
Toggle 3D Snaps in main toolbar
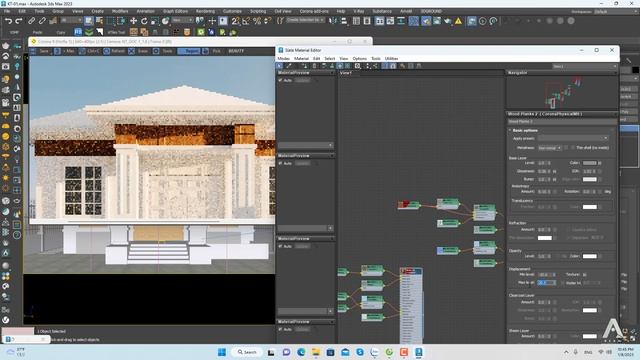[x=236, y=20]
